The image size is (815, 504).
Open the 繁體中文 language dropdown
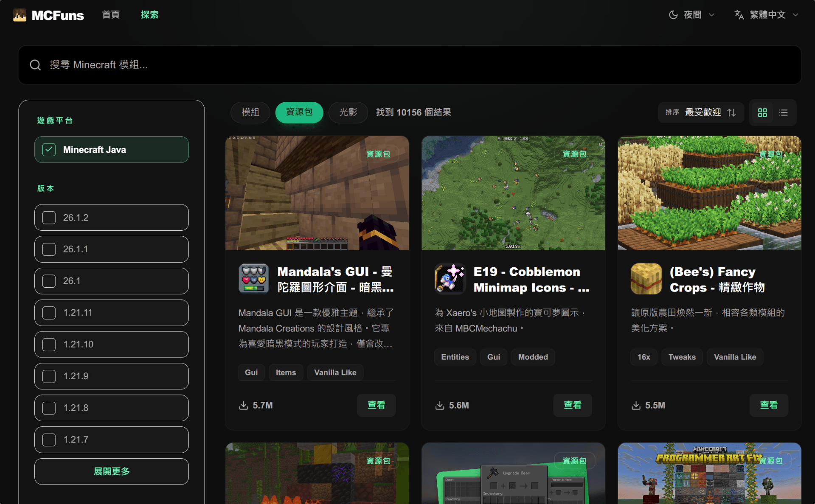point(767,15)
